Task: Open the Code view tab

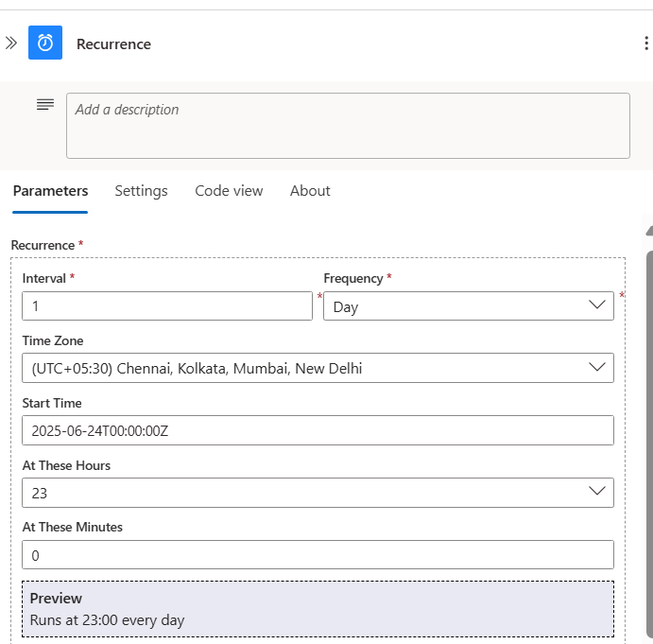Action: (x=229, y=191)
